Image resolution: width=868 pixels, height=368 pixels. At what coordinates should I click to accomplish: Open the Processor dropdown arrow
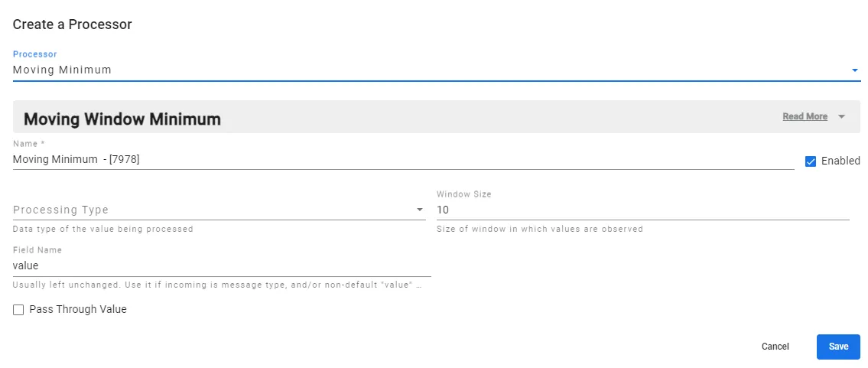click(854, 70)
